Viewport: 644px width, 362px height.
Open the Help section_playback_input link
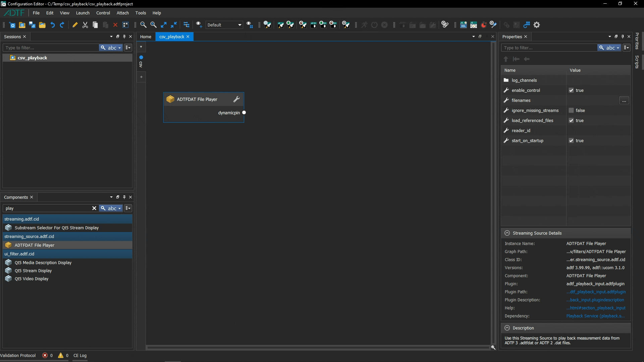pos(596,308)
